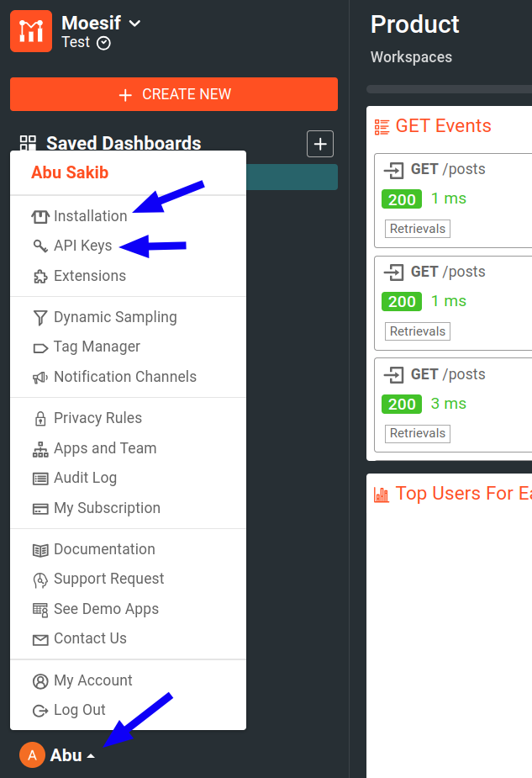Viewport: 532px width, 778px height.
Task: Click the CREATE NEW button
Action: [x=174, y=94]
